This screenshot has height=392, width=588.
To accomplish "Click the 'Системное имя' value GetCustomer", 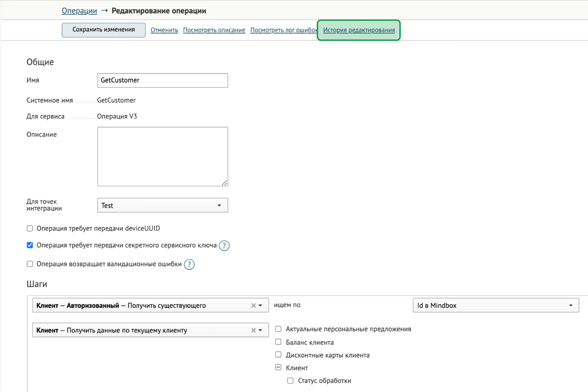I will coord(116,100).
